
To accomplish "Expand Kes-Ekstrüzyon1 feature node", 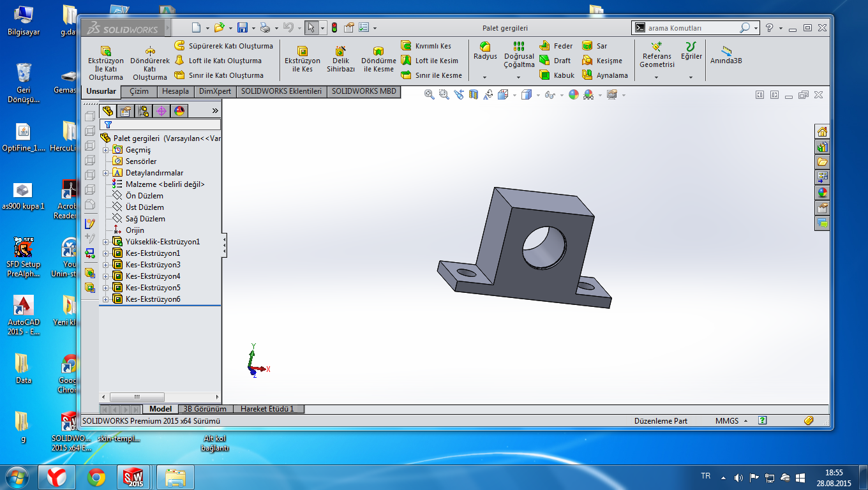I will pos(105,253).
